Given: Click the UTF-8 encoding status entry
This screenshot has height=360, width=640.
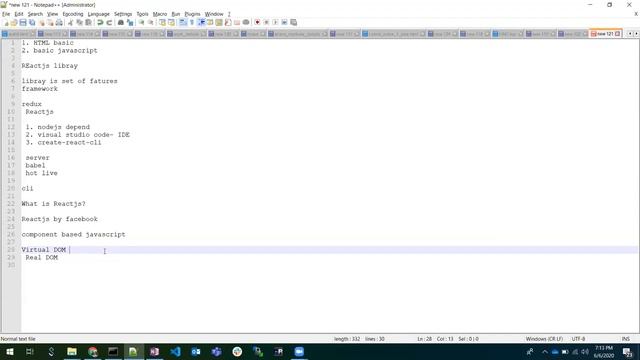Looking at the screenshot, I should 578,339.
